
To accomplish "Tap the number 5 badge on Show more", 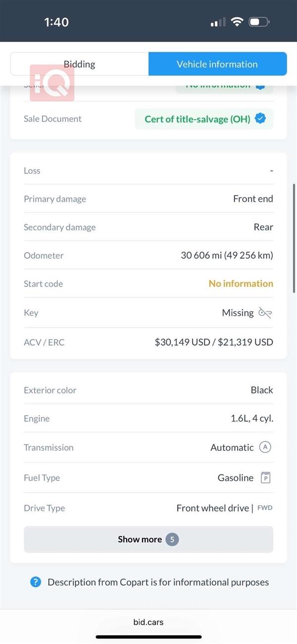I will click(x=172, y=539).
